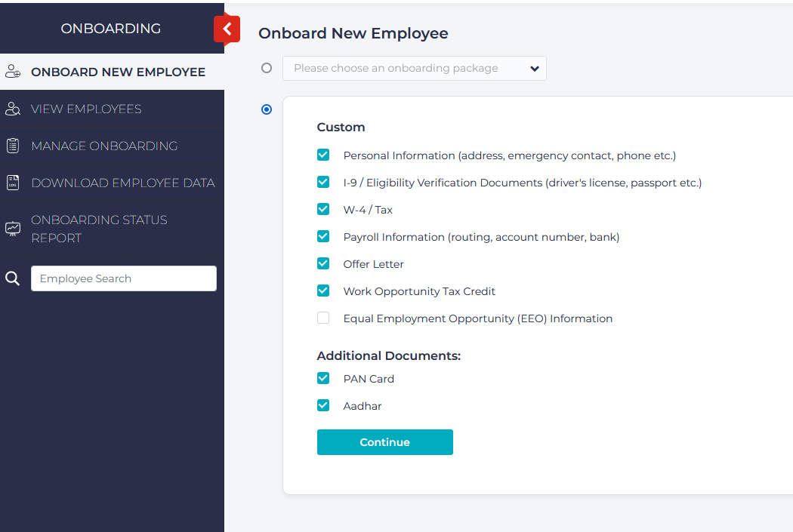Uncheck the Personal Information checkbox
793x532 pixels.
click(x=323, y=155)
